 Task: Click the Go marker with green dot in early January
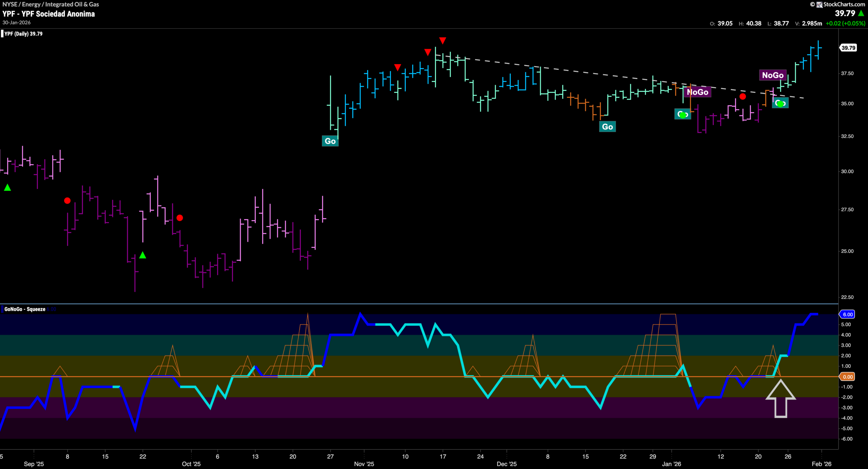[682, 114]
